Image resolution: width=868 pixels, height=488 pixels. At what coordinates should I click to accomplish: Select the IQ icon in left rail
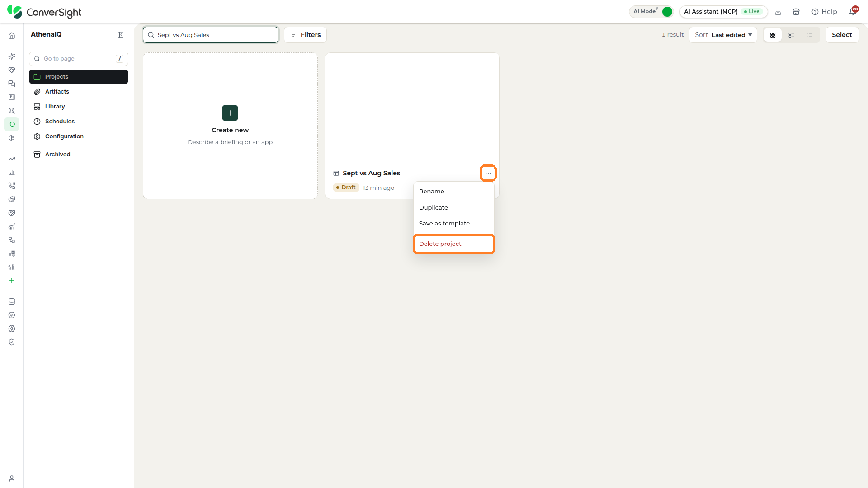pos(12,124)
